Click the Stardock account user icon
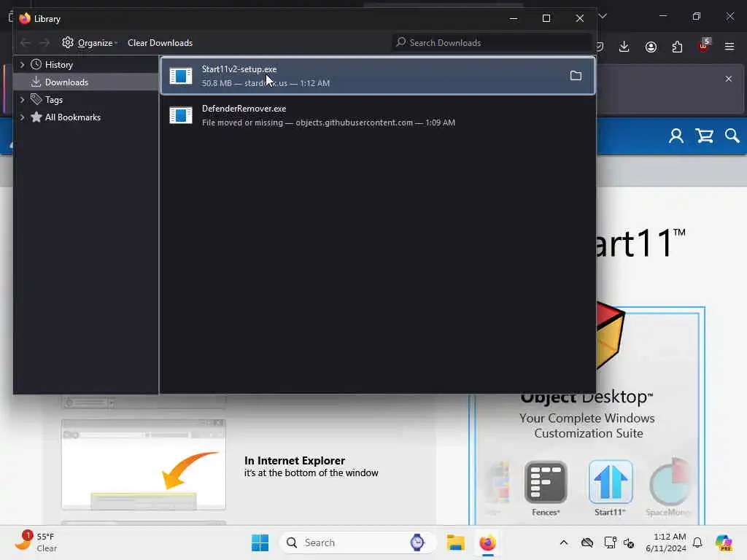747x560 pixels. (676, 136)
